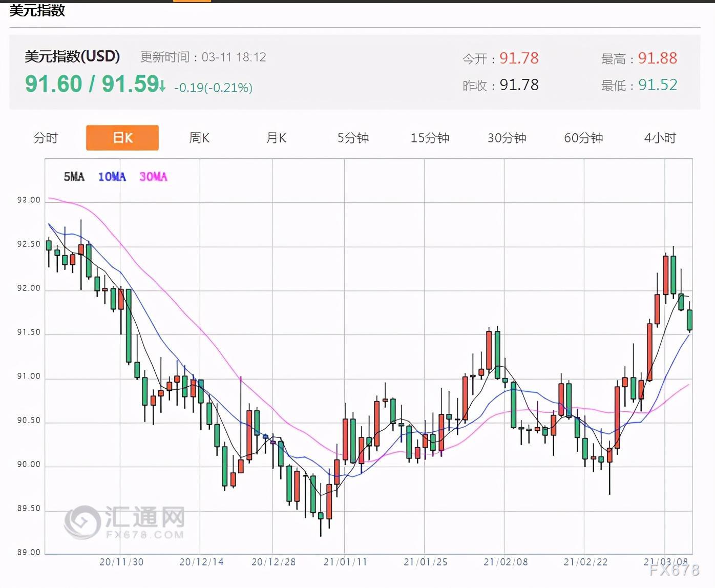Click the 最低 91.52 value

658,85
